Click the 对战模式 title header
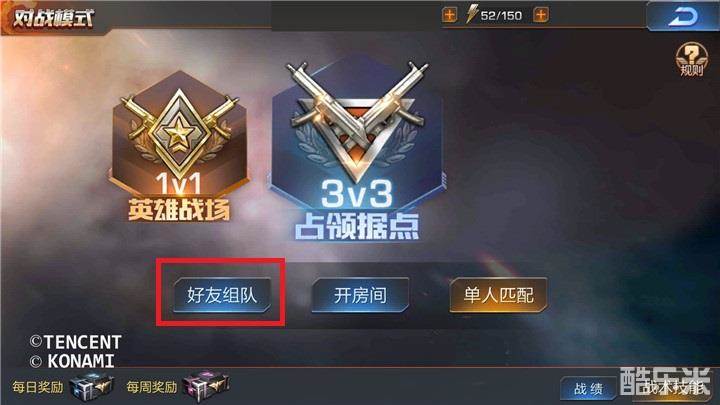Viewport: 720px width, 405px height. click(x=53, y=18)
